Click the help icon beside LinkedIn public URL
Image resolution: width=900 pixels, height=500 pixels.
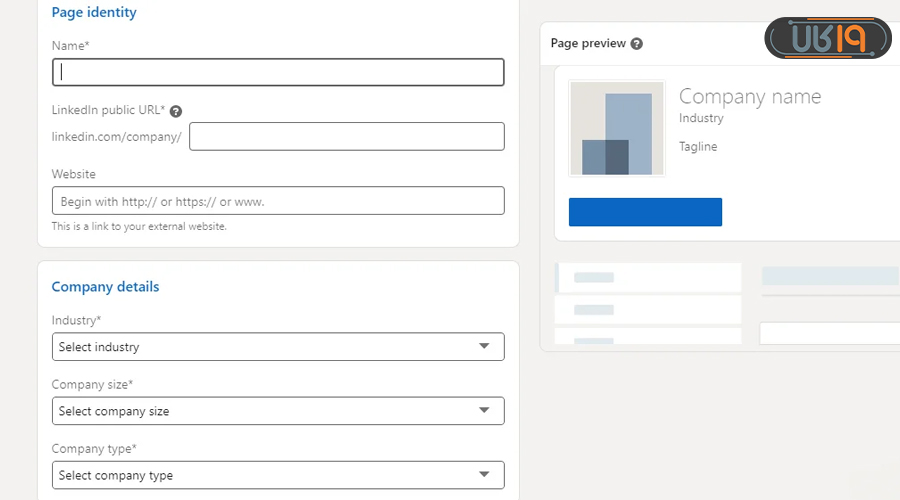click(x=176, y=111)
